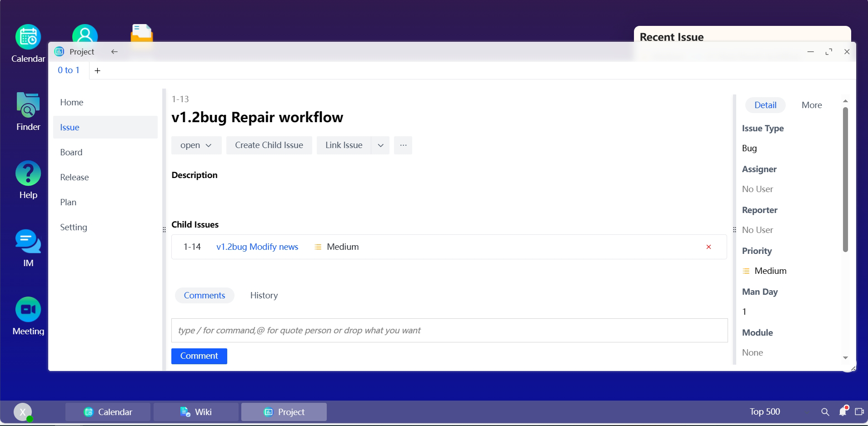868x426 pixels.
Task: Switch to the History tab
Action: click(264, 296)
